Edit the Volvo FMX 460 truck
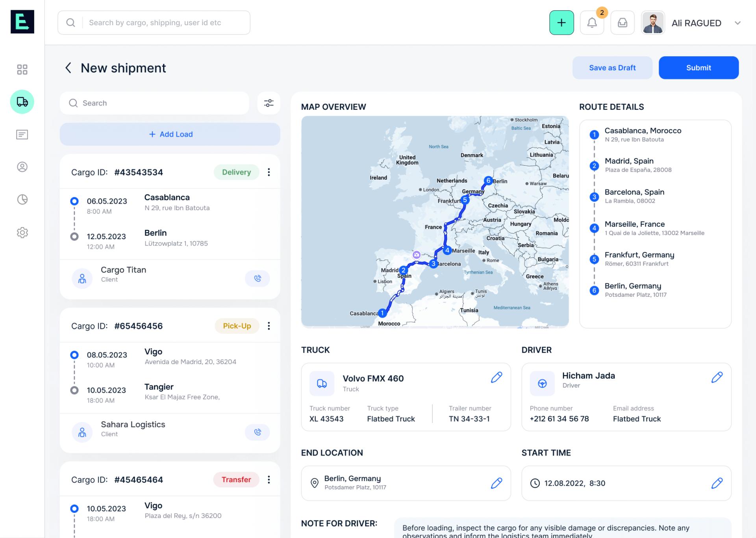Screen dimensions: 756x538 point(496,377)
